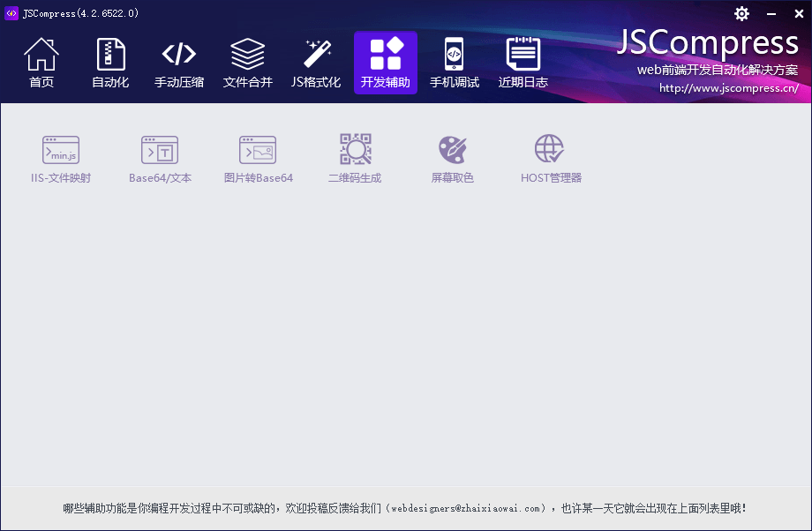812x531 pixels.
Task: View the 近期日志 tab
Action: point(523,63)
